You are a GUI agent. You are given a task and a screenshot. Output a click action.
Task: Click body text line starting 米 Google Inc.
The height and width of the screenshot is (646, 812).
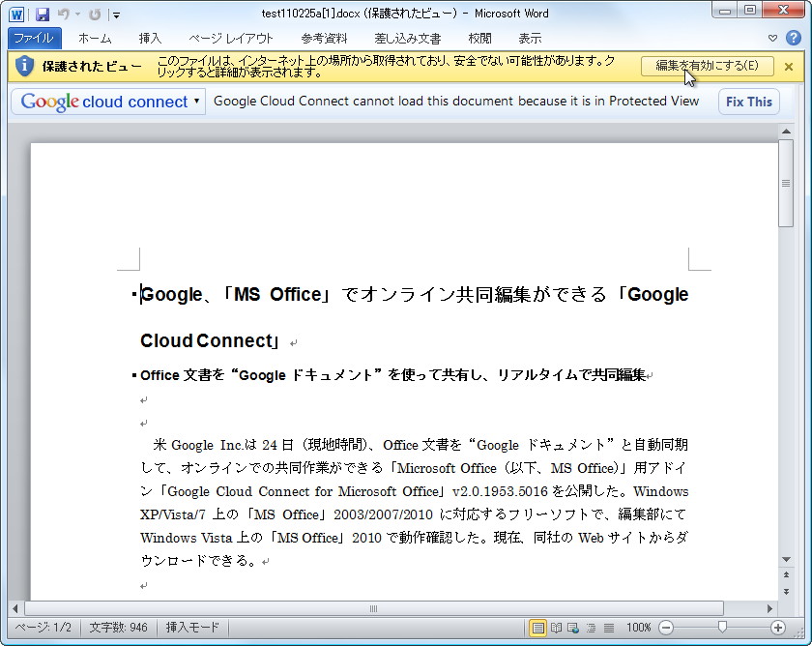coord(420,445)
